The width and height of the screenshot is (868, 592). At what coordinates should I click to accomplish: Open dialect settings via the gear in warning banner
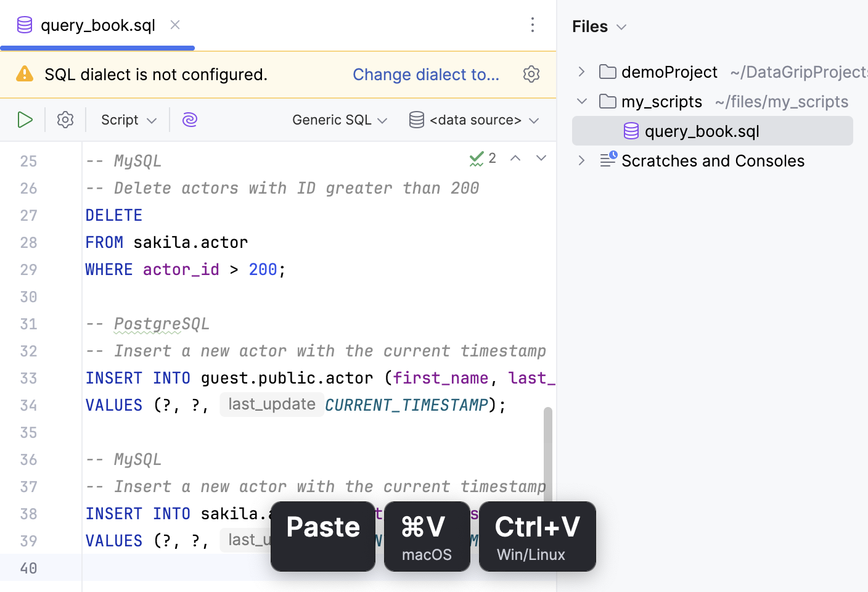point(531,74)
